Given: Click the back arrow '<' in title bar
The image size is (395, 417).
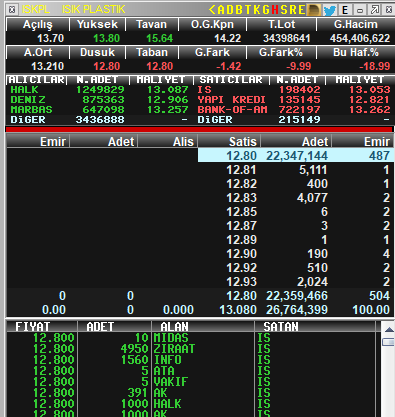Looking at the screenshot, I should click(x=212, y=10).
